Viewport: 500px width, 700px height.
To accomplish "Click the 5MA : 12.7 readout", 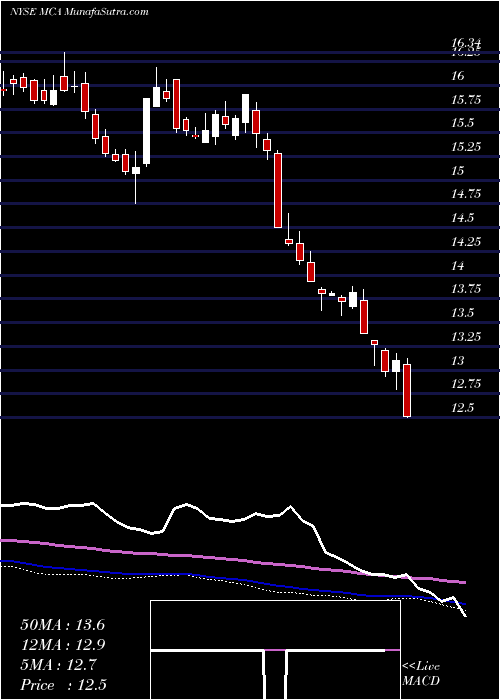I will pyautogui.click(x=59, y=665).
